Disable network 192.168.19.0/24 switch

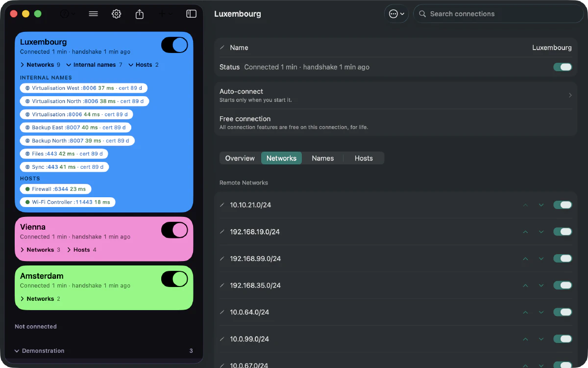[x=563, y=232]
